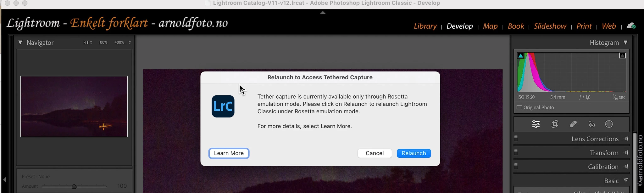Adjust the preset Amount slider
The image size is (644, 193).
click(x=74, y=186)
